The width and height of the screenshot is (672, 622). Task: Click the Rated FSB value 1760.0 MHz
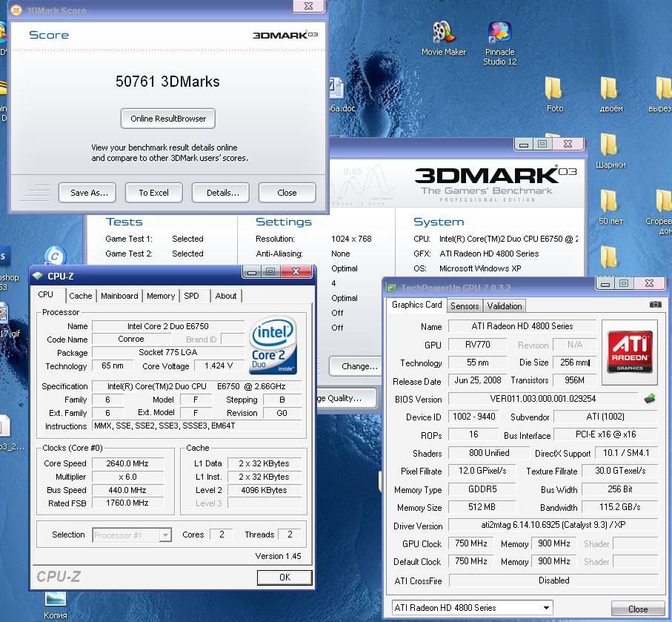(x=127, y=503)
